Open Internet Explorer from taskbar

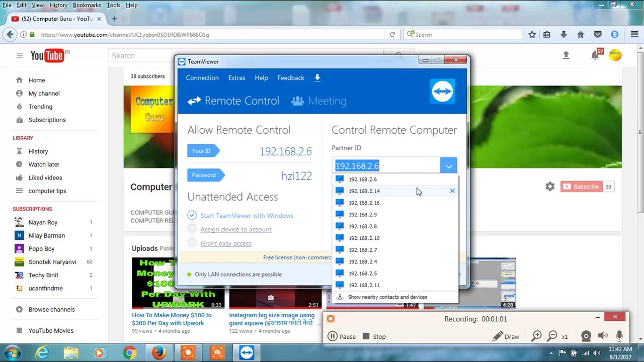point(42,353)
